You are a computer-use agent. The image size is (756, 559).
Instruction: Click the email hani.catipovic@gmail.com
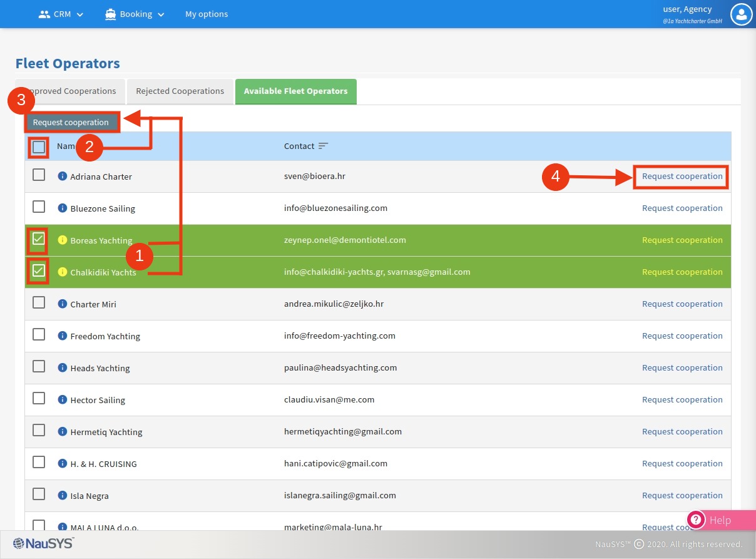point(335,464)
